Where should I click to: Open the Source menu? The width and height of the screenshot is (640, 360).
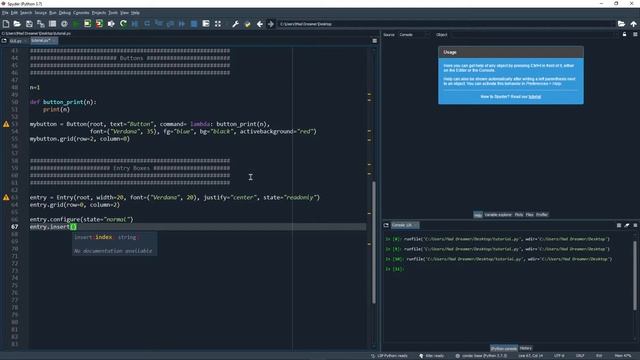[x=40, y=13]
